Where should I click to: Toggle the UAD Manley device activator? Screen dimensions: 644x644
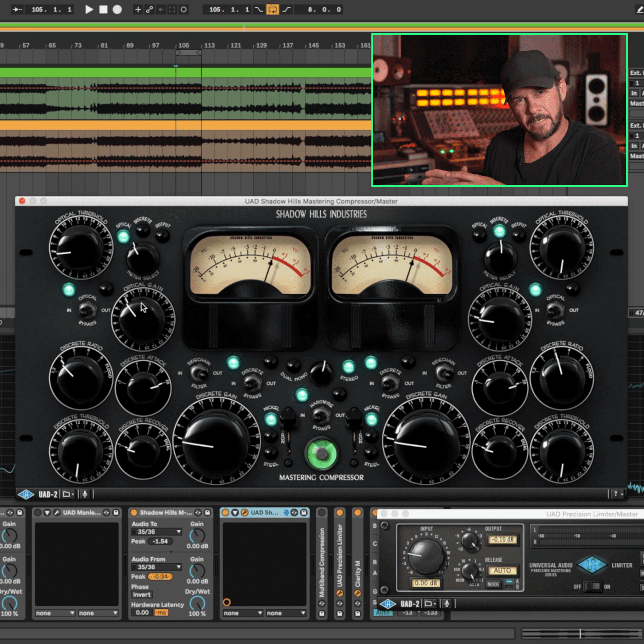[38, 513]
